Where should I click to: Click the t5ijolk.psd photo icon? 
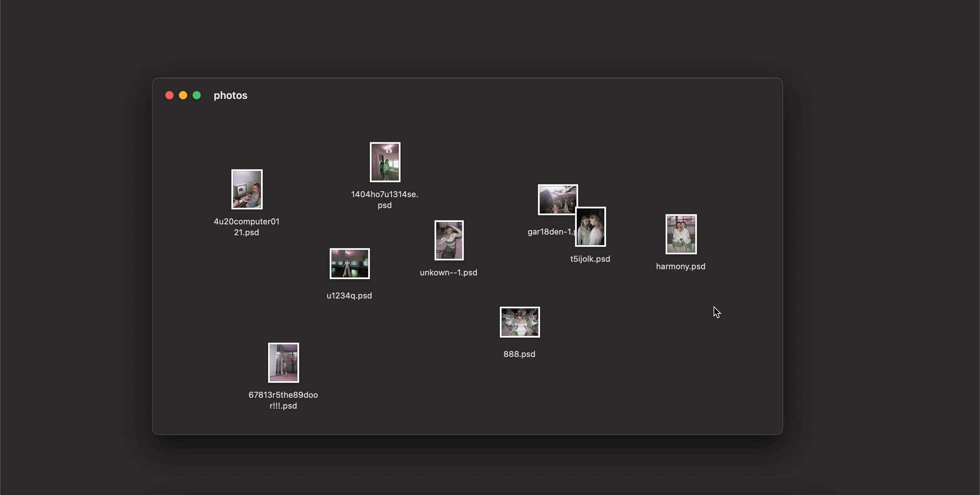pyautogui.click(x=591, y=227)
